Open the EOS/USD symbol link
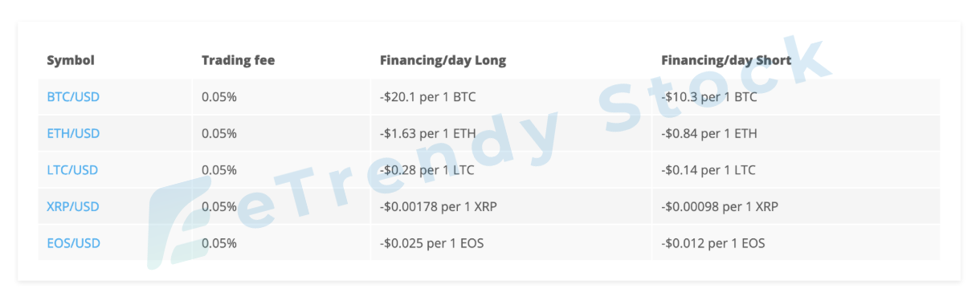This screenshot has width=980, height=305. (x=73, y=243)
